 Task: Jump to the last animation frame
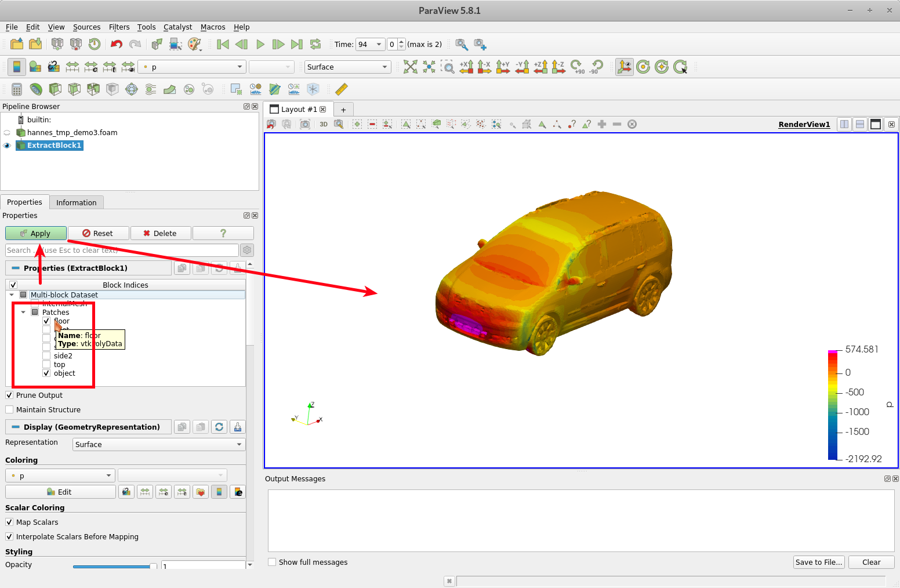(x=297, y=44)
